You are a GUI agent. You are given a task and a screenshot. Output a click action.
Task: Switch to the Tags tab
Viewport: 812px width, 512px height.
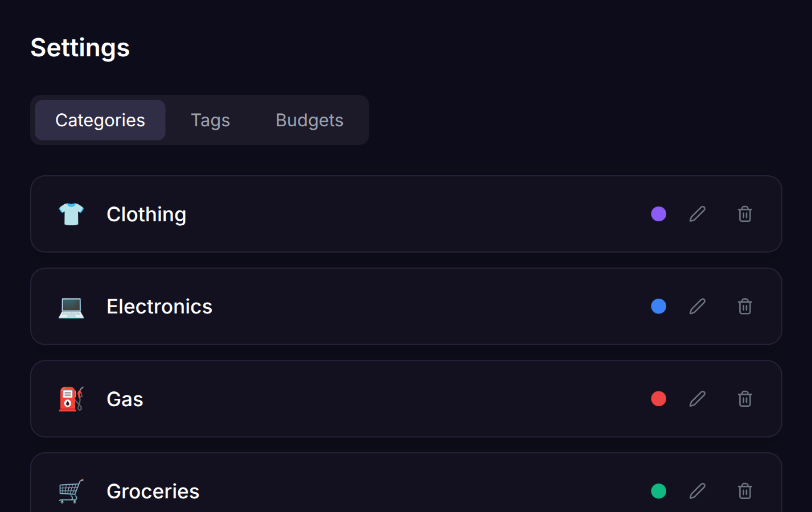[210, 120]
